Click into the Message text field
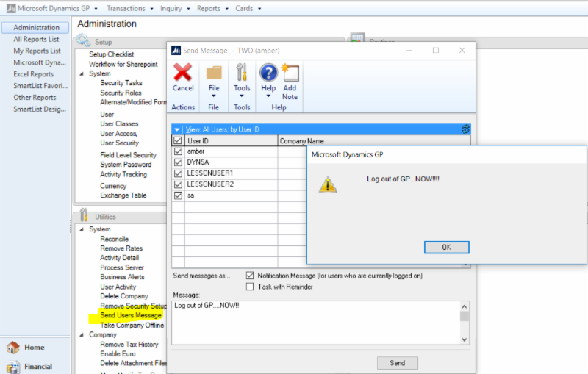 tap(316, 323)
